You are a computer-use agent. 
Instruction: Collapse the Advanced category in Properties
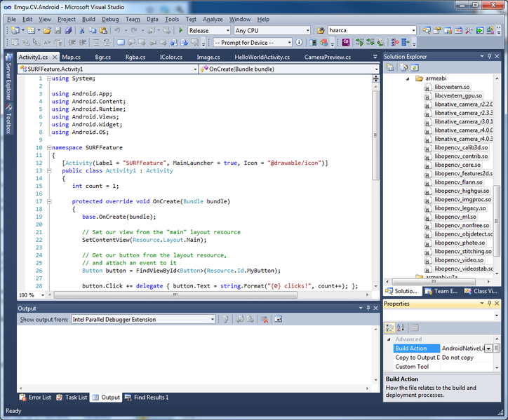[x=389, y=339]
